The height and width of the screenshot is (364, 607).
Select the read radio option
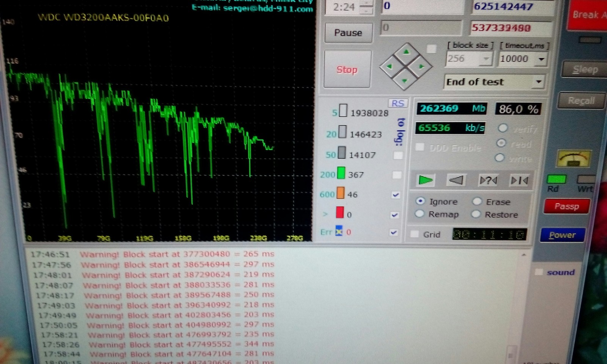pyautogui.click(x=501, y=143)
